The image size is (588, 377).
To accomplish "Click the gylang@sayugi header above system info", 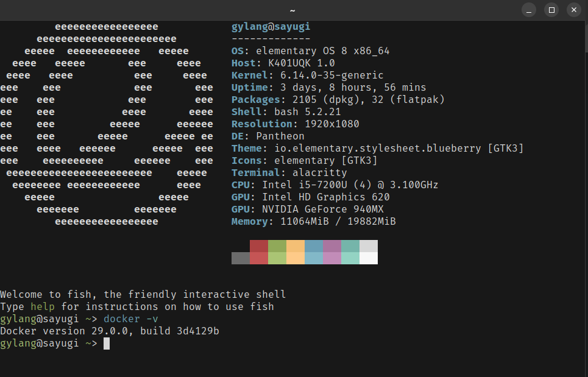I will (271, 27).
